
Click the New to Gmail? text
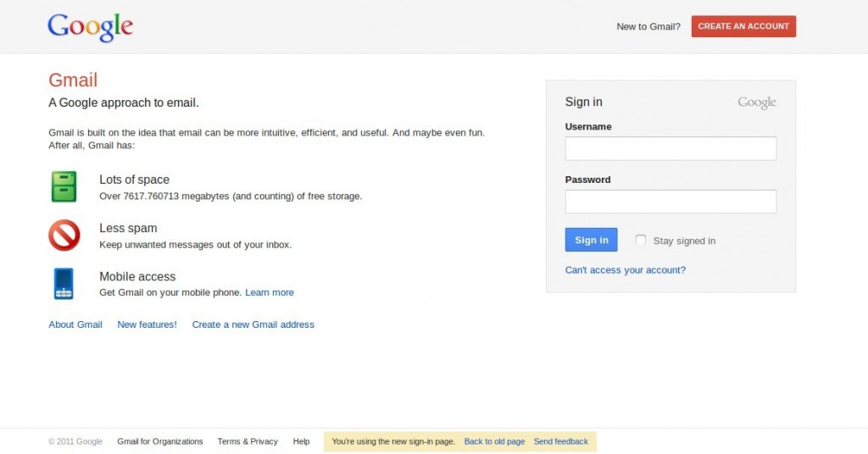pos(648,26)
